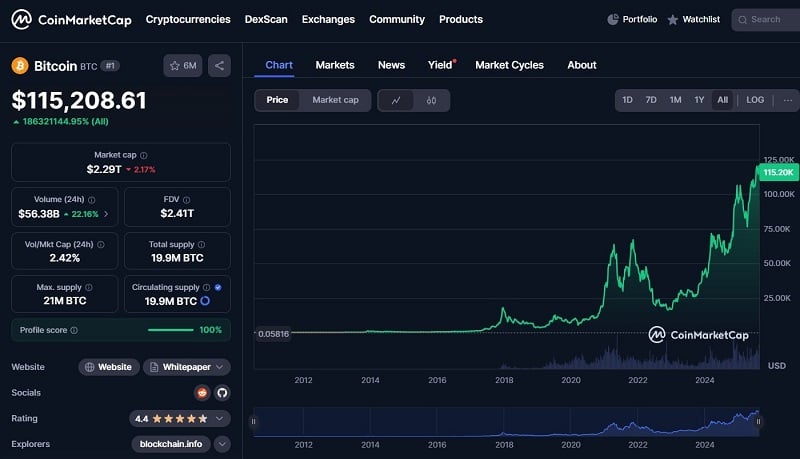This screenshot has width=800, height=459.
Task: Switch chart to Price view
Action: pyautogui.click(x=277, y=100)
